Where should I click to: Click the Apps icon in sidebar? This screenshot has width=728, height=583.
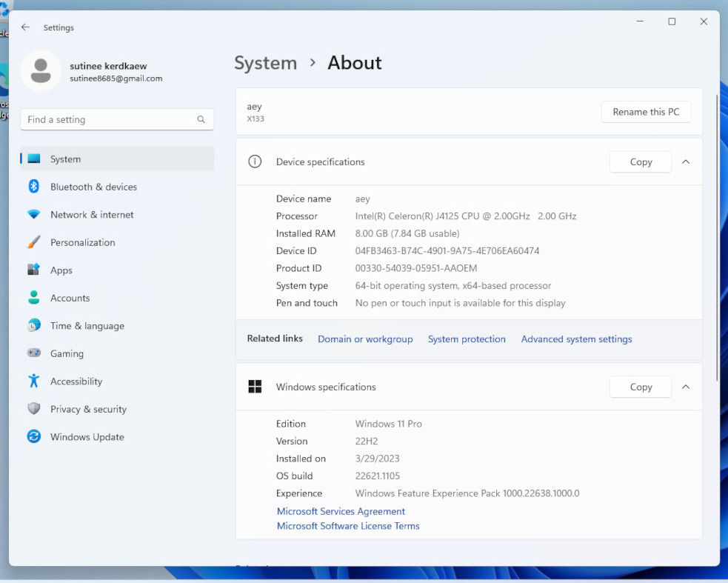point(34,270)
